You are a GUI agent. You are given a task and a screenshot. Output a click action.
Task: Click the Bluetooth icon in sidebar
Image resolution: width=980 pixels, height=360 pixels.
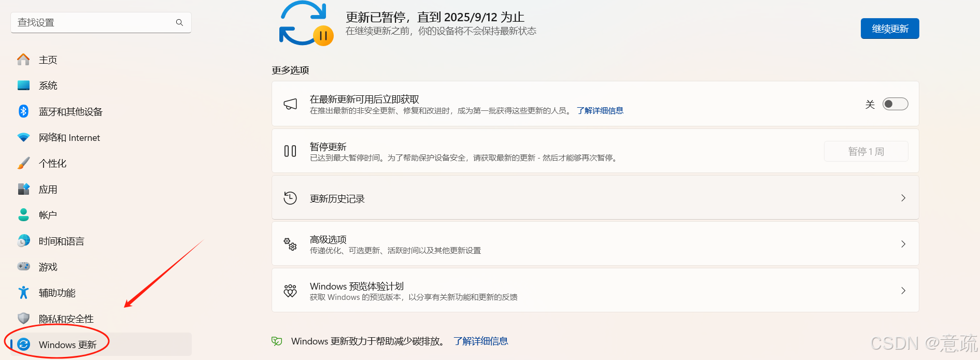click(23, 111)
